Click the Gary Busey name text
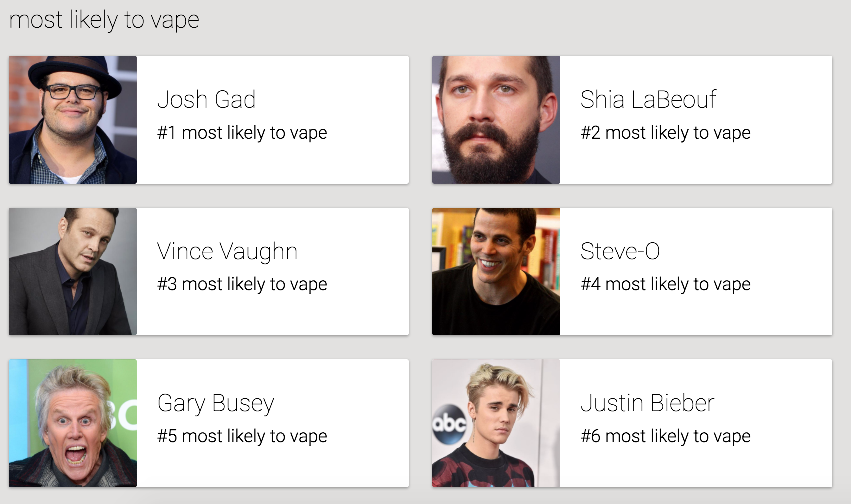Image resolution: width=851 pixels, height=504 pixels. (216, 403)
